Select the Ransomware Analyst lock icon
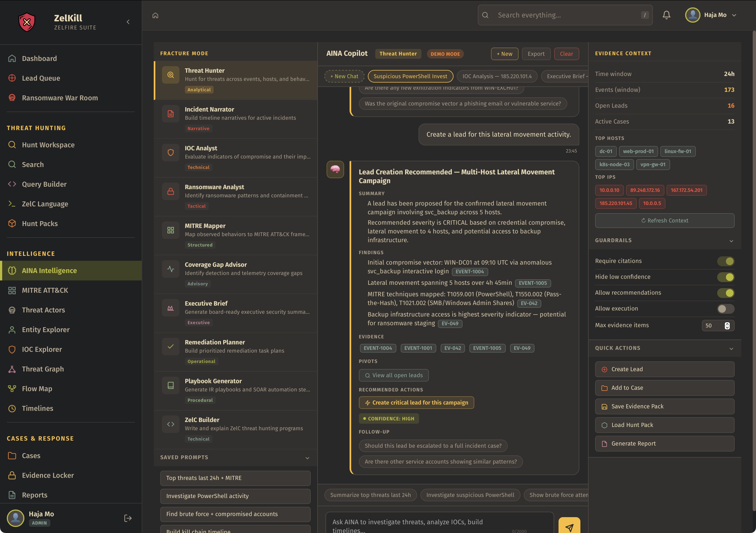The image size is (756, 533). pyautogui.click(x=171, y=191)
